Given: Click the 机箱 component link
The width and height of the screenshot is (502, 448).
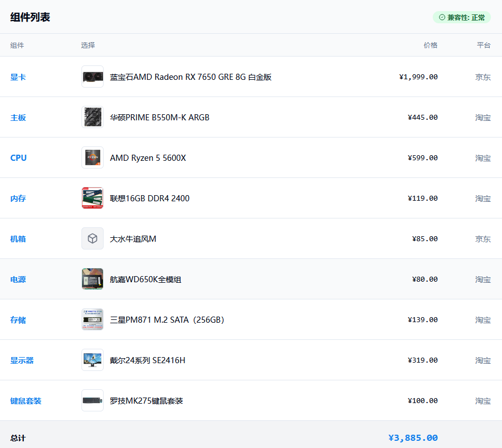Looking at the screenshot, I should pyautogui.click(x=18, y=239).
